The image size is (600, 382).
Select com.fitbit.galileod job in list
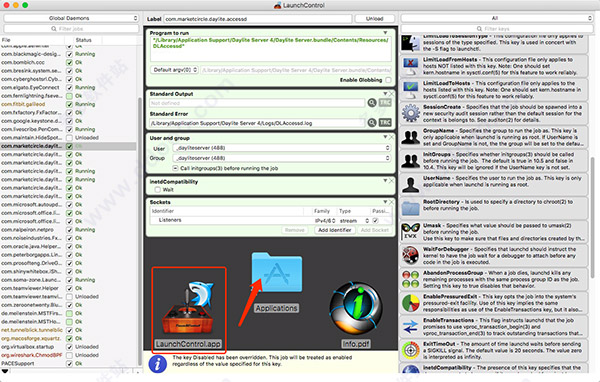[x=23, y=104]
